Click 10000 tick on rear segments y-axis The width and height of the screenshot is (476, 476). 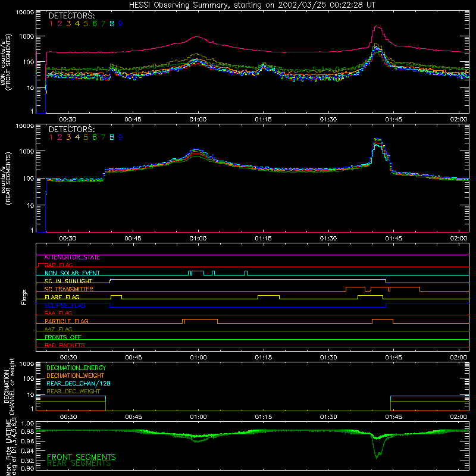25,126
